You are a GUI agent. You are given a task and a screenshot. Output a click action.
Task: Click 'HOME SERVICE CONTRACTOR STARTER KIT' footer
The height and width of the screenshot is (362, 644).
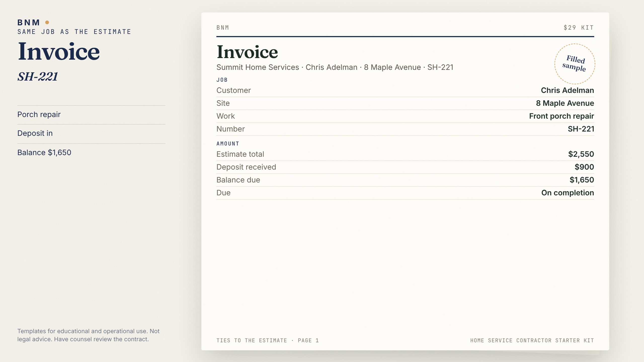[x=532, y=340]
